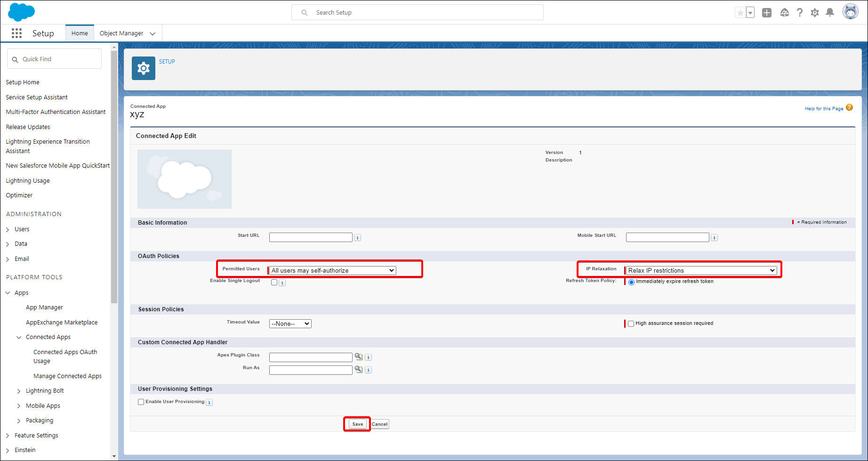Open the IP Relaxation dropdown
The height and width of the screenshot is (461, 868).
701,271
